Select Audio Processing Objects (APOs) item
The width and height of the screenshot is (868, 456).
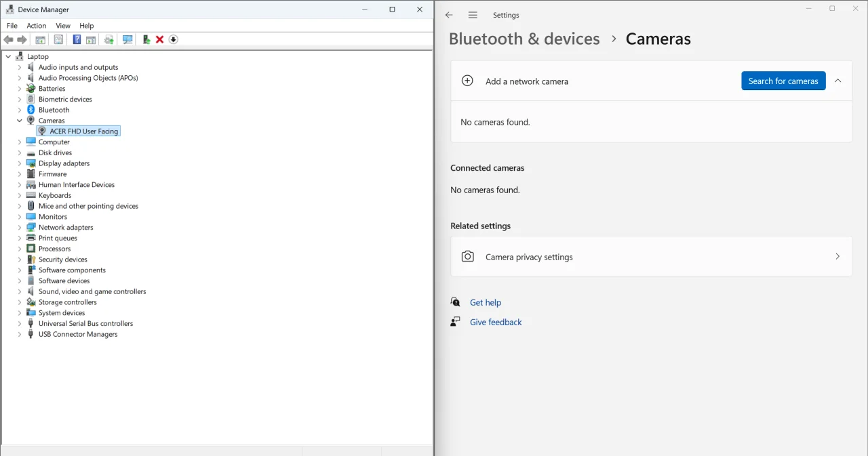88,78
